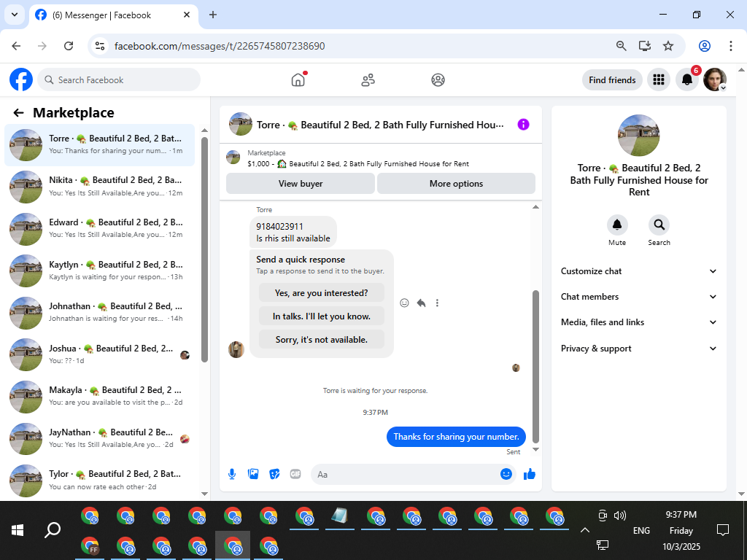Click the message text field Aa
The image size is (747, 560).
coord(405,474)
